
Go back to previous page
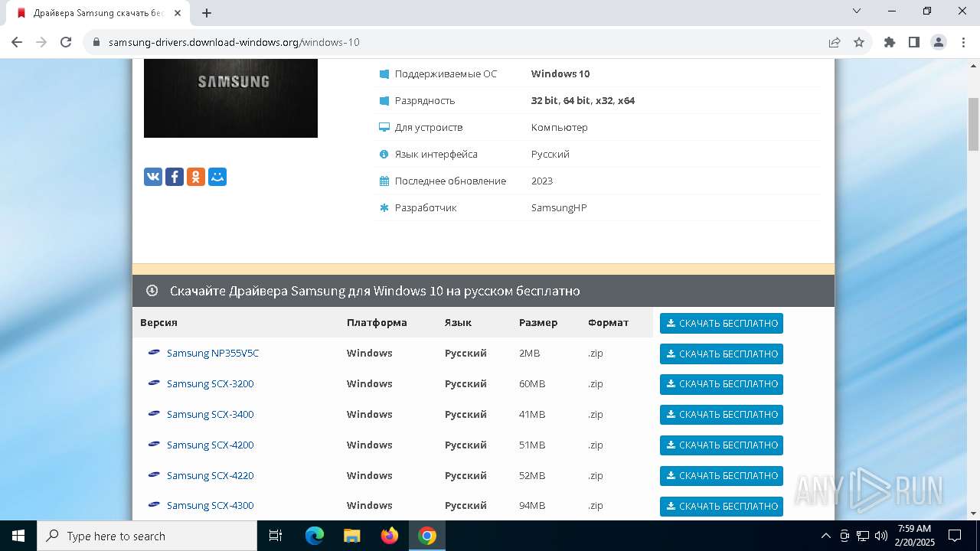17,42
